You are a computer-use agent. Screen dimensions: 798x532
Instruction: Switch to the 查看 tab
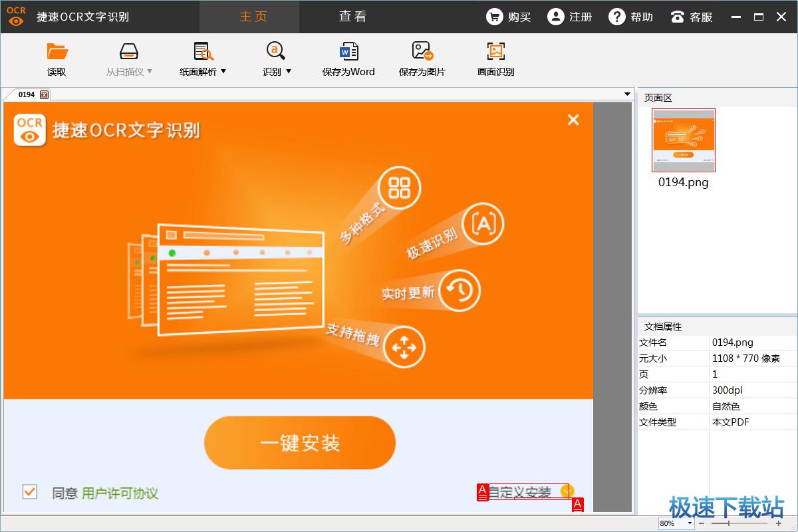(352, 17)
